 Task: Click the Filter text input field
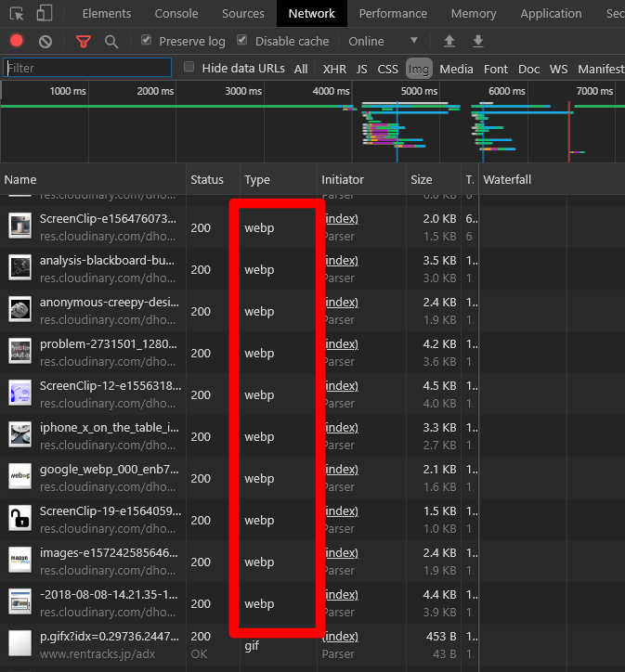pos(87,68)
